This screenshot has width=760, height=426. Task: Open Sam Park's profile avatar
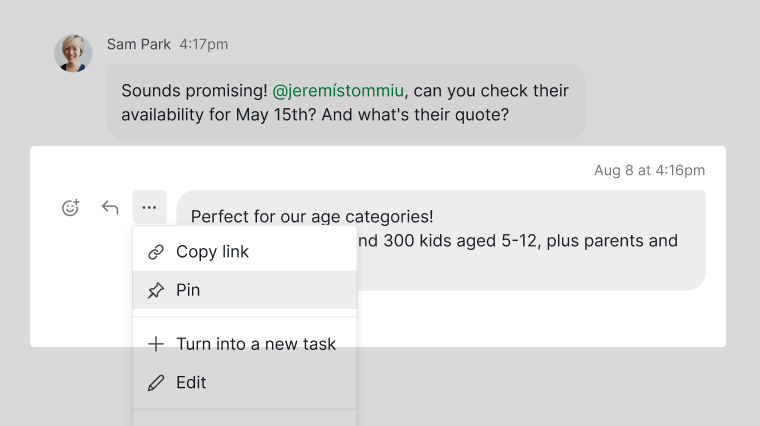[73, 53]
